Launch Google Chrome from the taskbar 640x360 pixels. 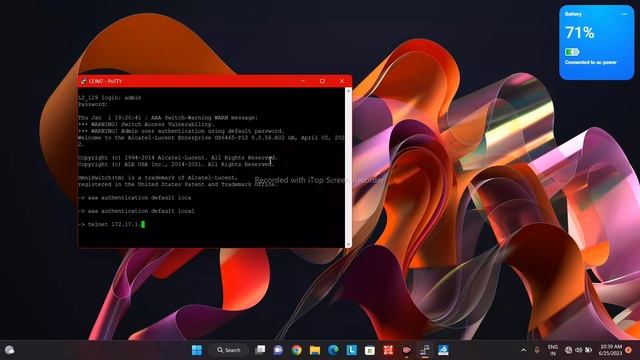(x=297, y=350)
